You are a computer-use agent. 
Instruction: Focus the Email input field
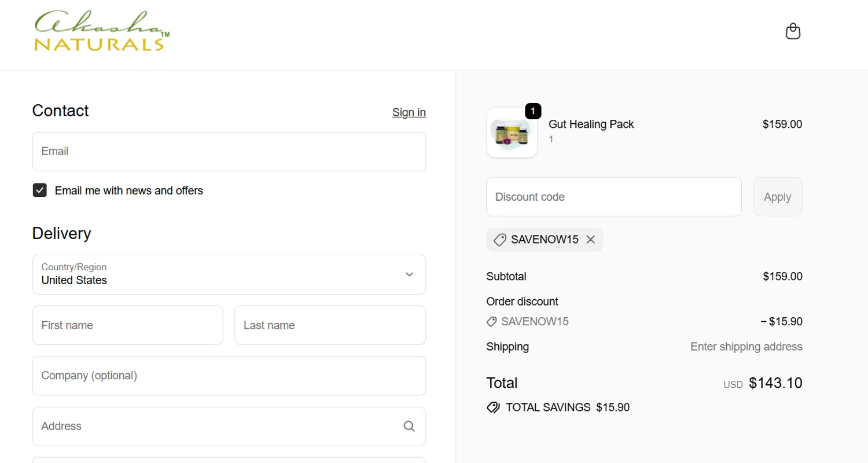point(229,152)
